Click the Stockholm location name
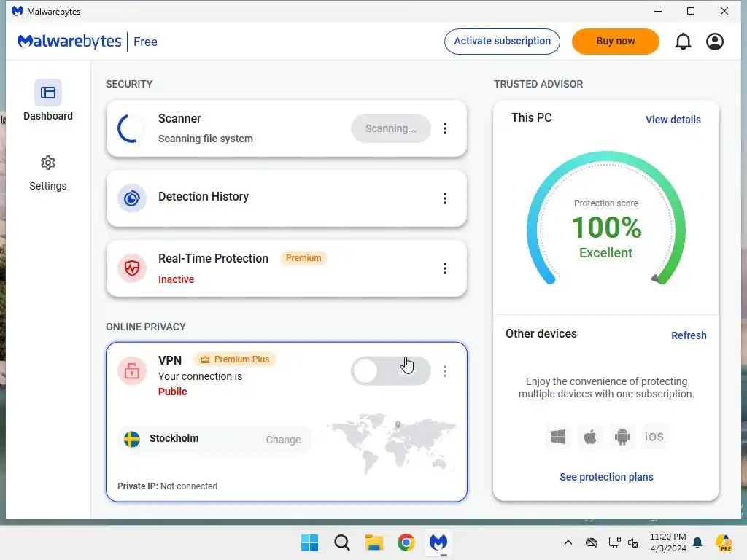The width and height of the screenshot is (747, 560). pyautogui.click(x=174, y=438)
